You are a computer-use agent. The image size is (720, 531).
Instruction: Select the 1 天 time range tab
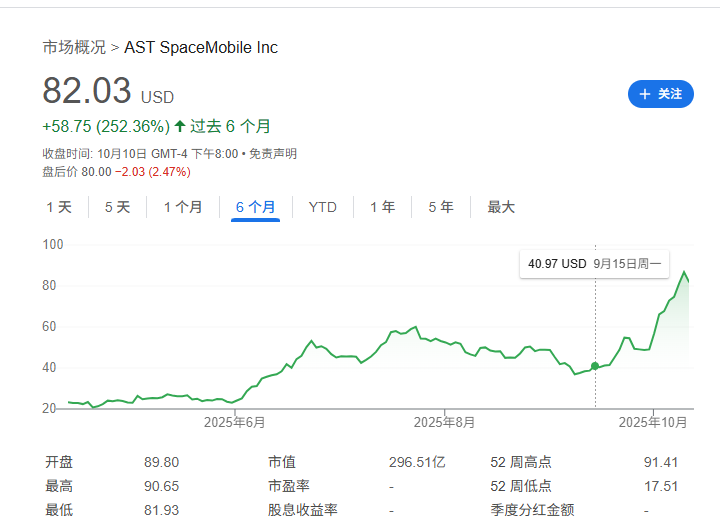pyautogui.click(x=59, y=207)
